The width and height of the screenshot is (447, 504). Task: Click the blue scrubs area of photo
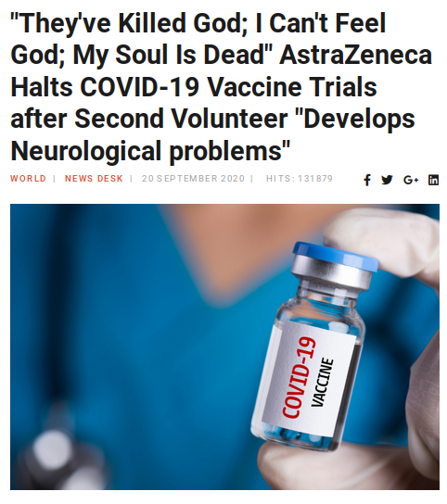pos(129,321)
